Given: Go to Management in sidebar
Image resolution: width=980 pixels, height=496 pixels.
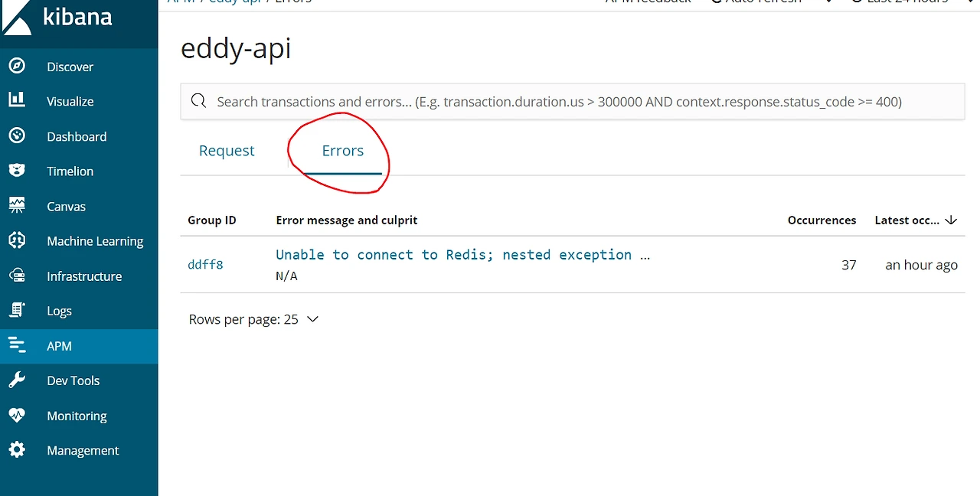Looking at the screenshot, I should click(x=83, y=450).
